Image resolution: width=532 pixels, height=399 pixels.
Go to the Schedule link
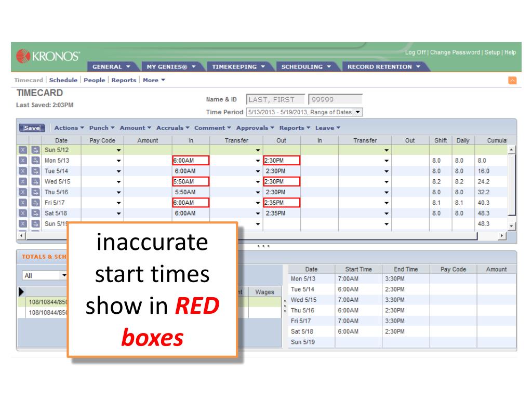coord(63,80)
